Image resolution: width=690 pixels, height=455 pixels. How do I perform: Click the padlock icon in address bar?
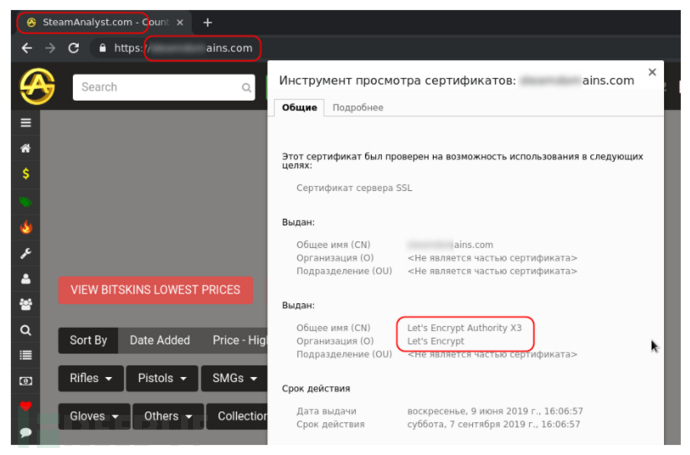coord(103,48)
